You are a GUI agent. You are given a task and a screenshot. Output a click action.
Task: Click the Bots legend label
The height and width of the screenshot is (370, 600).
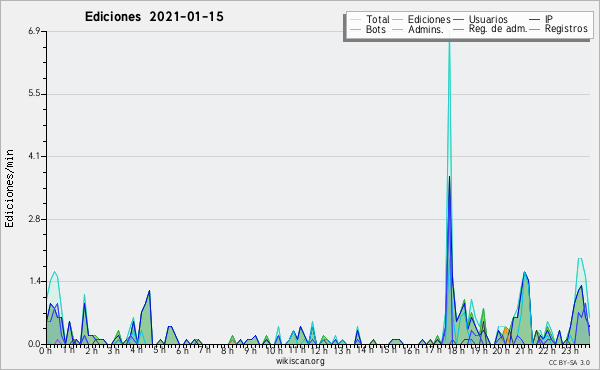pos(375,29)
